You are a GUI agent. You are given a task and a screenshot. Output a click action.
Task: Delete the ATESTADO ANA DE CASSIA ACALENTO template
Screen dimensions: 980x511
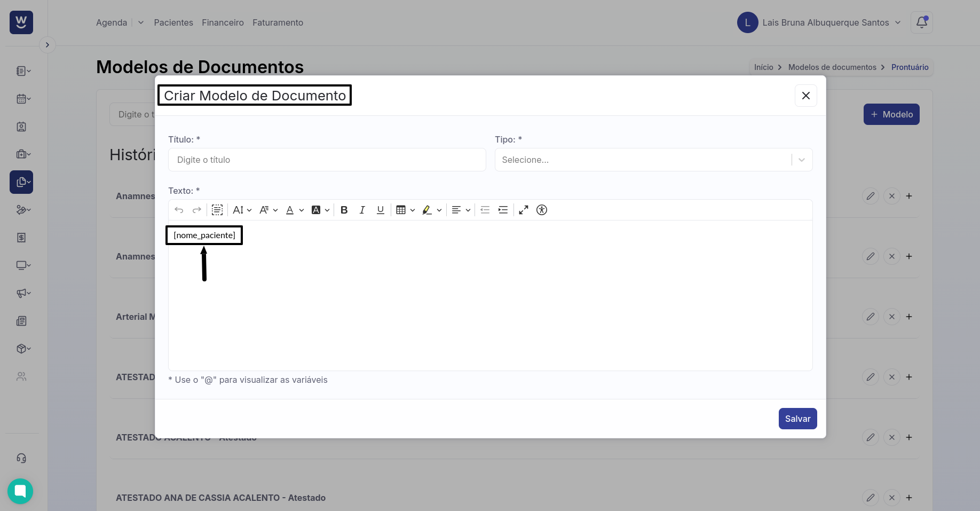pos(892,498)
